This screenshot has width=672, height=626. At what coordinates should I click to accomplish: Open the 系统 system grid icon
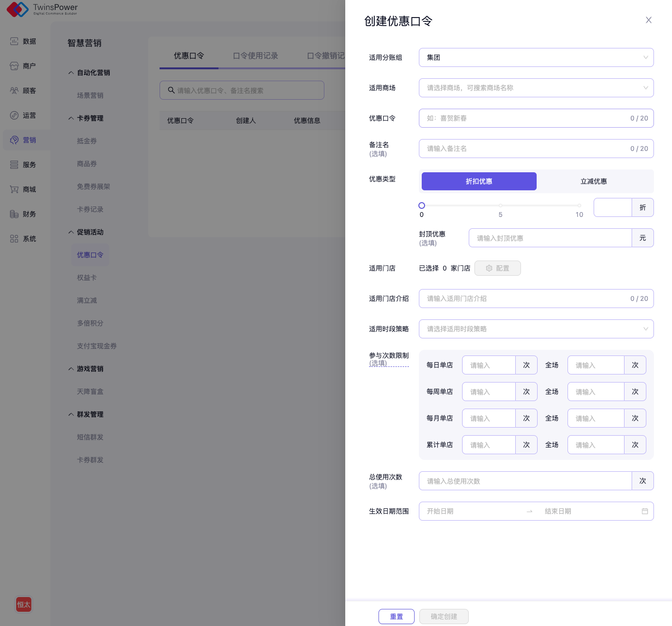click(14, 239)
